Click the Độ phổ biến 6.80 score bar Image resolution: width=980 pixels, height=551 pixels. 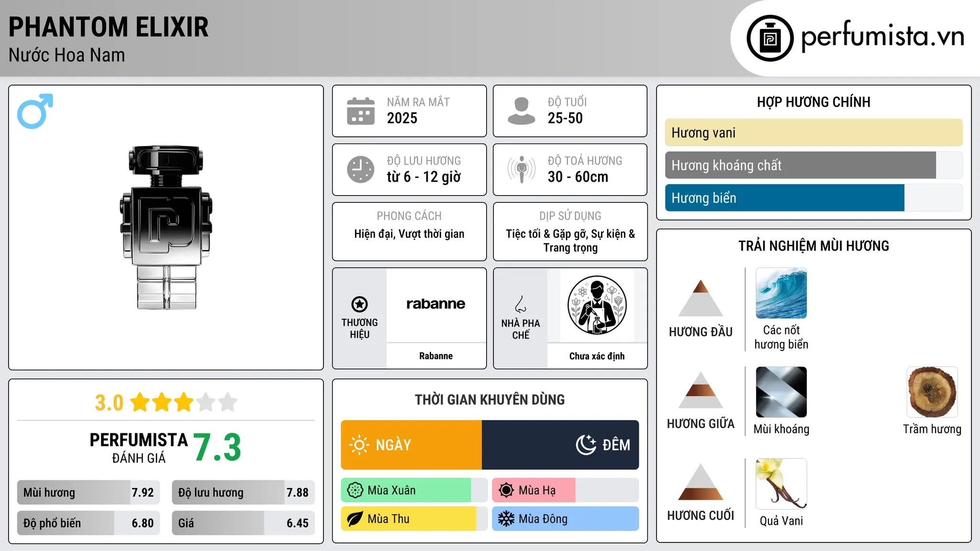tap(89, 523)
